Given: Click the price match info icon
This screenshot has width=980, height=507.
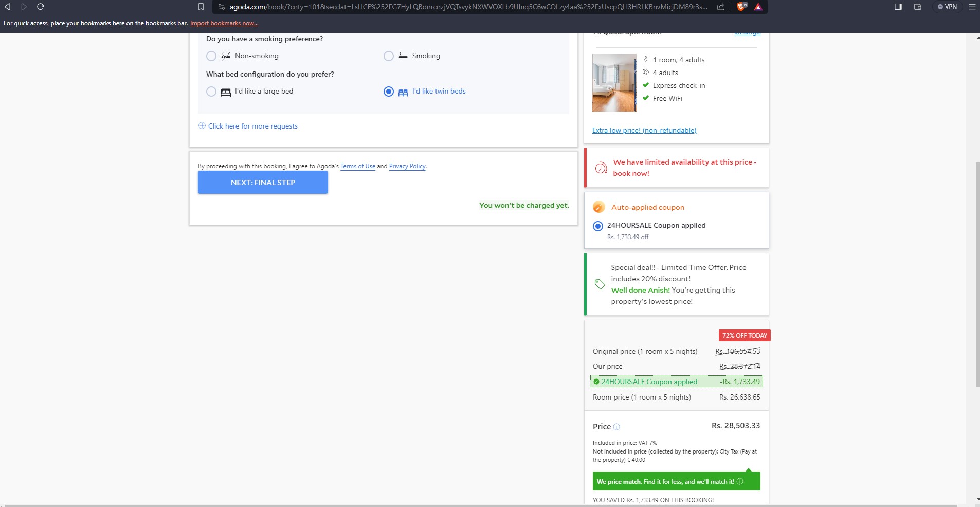Looking at the screenshot, I should coord(740,482).
